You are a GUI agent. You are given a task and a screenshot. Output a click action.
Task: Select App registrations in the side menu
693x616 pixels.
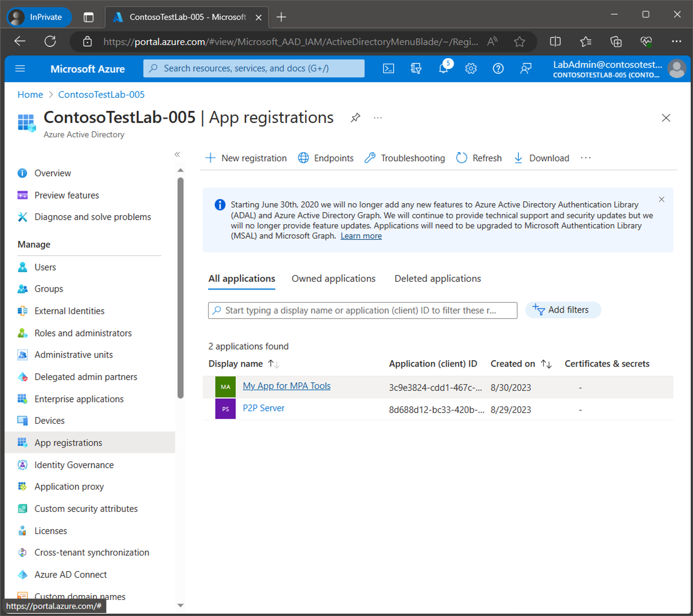[90, 442]
